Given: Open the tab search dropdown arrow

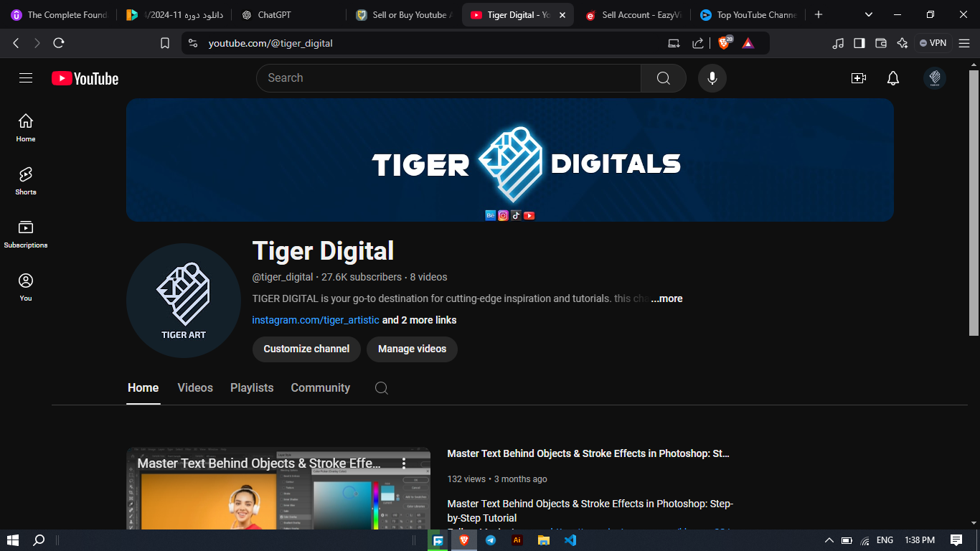Looking at the screenshot, I should click(870, 14).
